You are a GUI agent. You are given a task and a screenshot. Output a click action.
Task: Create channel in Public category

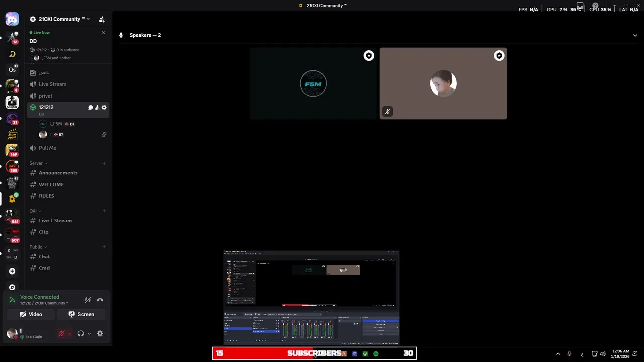click(104, 247)
